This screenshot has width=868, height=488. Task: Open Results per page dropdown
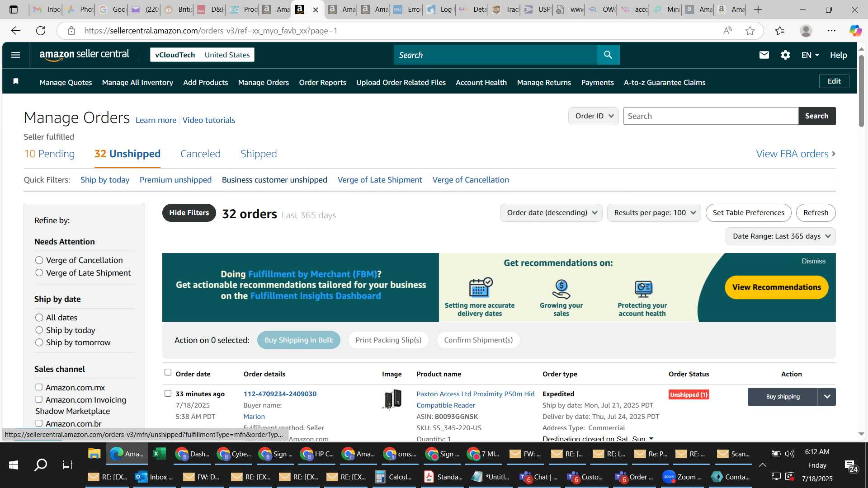[x=654, y=213]
